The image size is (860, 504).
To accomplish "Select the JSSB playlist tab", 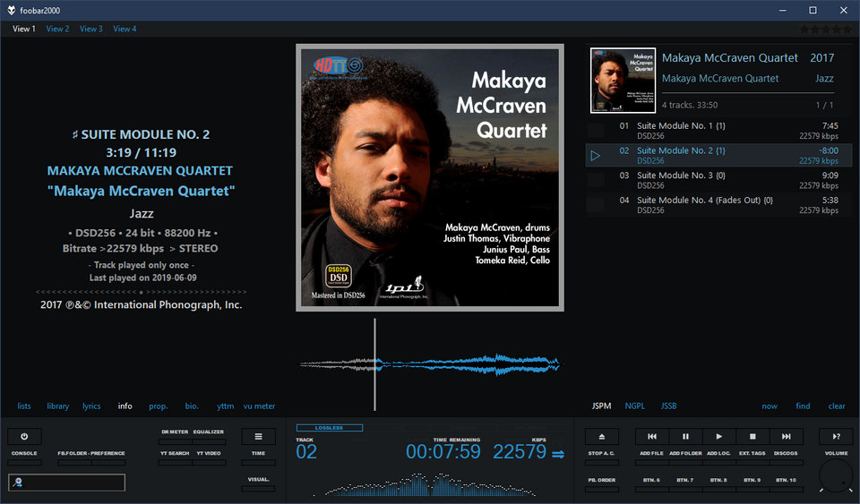I will coord(668,406).
